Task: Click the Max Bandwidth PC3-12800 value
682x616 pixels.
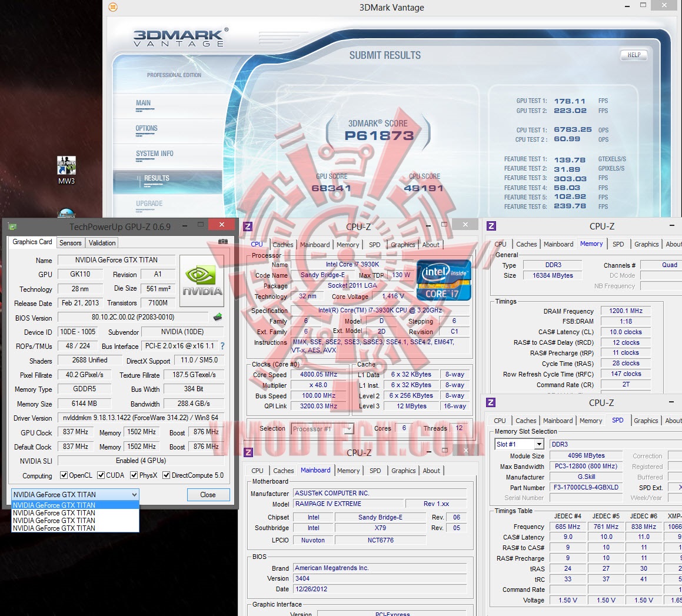Action: [585, 467]
